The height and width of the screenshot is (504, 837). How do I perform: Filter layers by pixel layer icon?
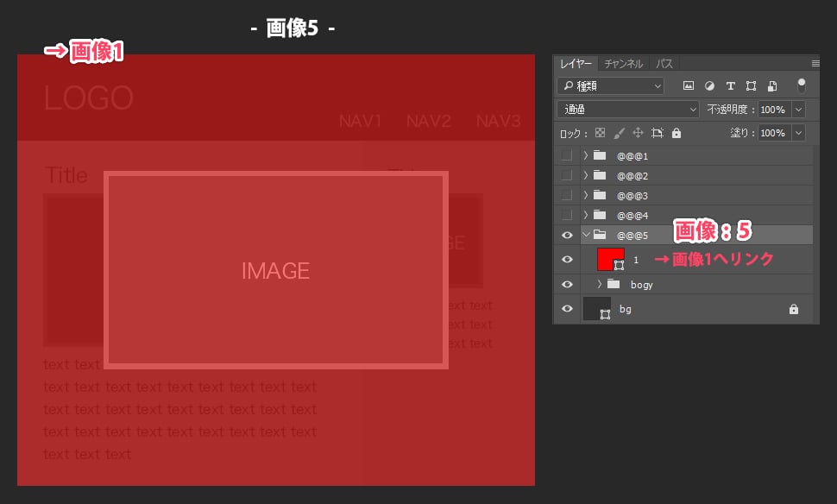[689, 86]
